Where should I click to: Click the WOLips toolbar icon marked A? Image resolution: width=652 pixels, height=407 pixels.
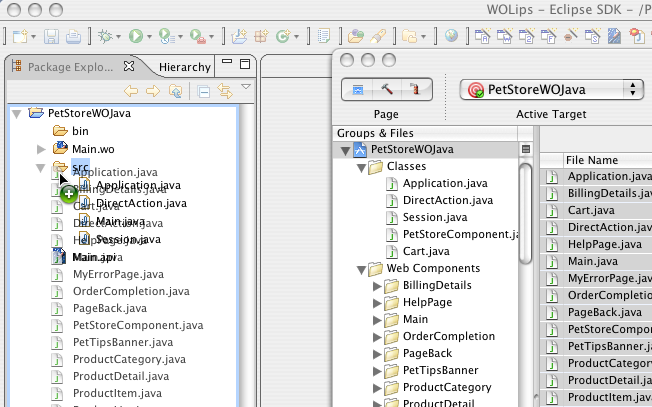click(483, 36)
